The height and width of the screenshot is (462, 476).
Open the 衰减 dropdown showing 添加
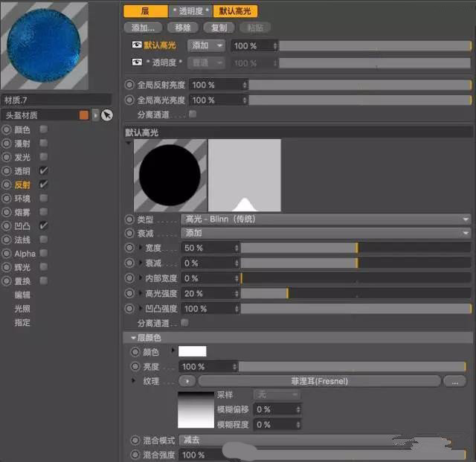[x=326, y=233]
